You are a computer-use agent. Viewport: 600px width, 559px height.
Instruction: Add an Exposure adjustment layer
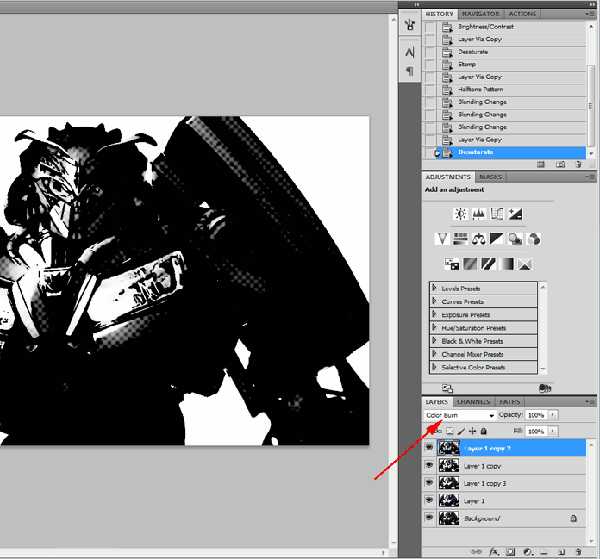tap(515, 214)
